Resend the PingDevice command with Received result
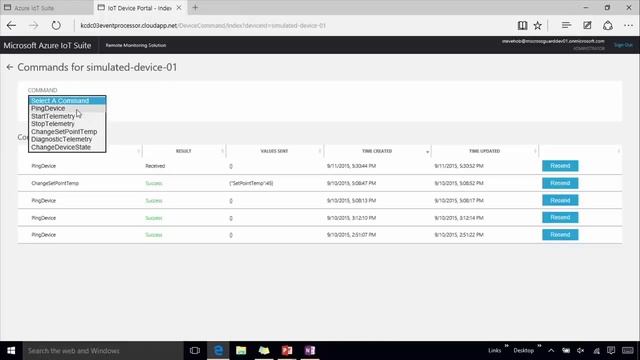640x360 pixels. pyautogui.click(x=560, y=166)
